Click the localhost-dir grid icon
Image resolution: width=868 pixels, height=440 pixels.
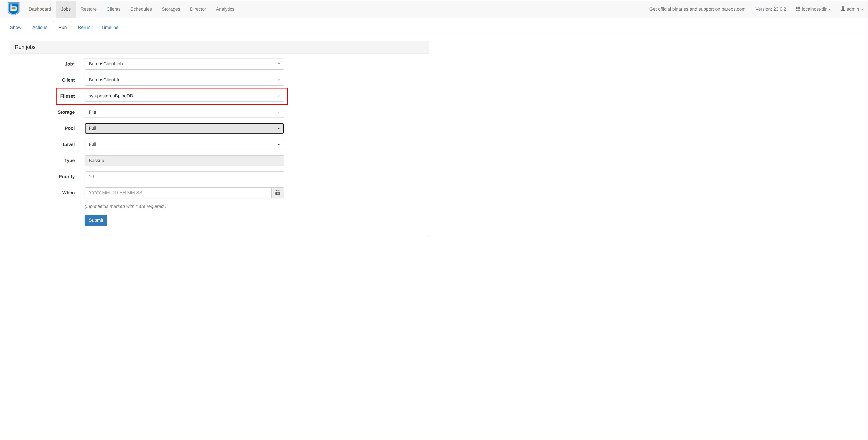pos(798,9)
